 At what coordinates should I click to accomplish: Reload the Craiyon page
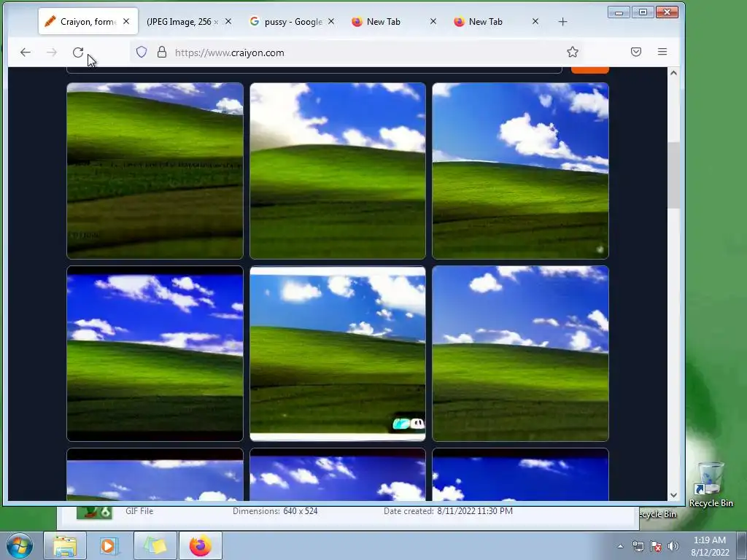[78, 52]
